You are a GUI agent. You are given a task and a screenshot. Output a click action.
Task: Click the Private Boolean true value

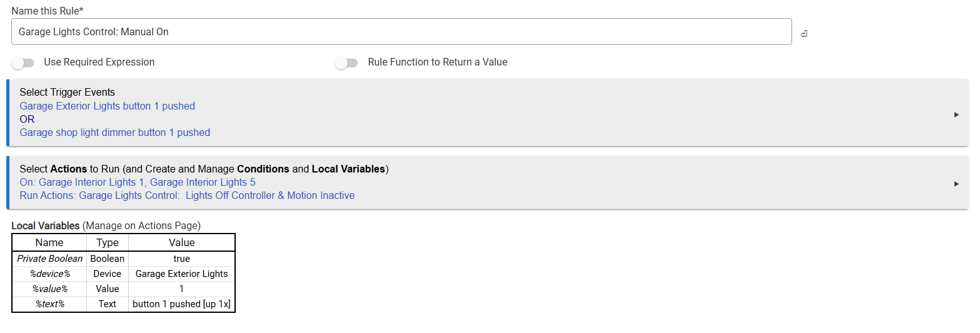(182, 259)
